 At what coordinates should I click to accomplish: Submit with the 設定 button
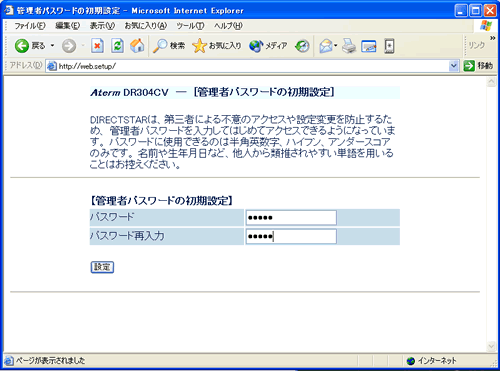102,267
